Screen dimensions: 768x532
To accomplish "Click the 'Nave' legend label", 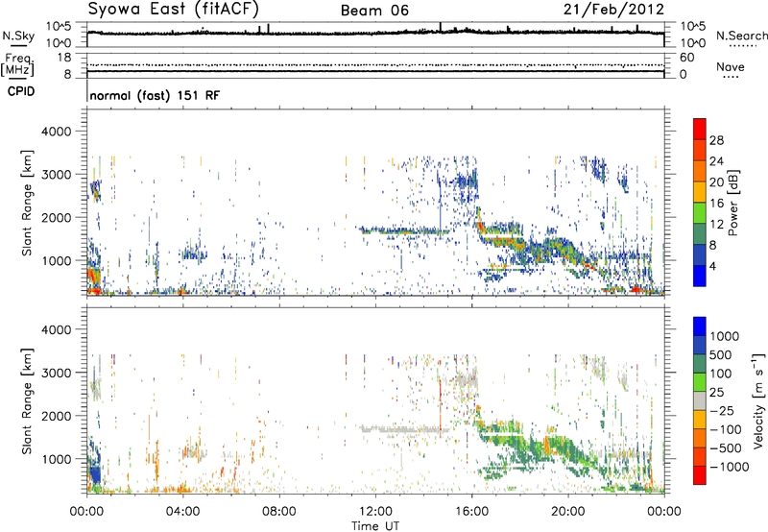I will [x=731, y=67].
